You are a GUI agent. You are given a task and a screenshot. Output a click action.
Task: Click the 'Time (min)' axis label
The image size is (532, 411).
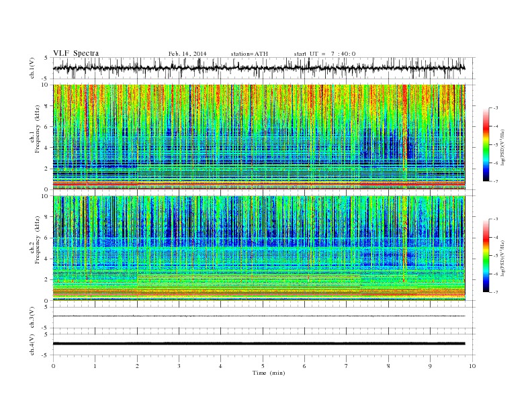click(x=269, y=373)
